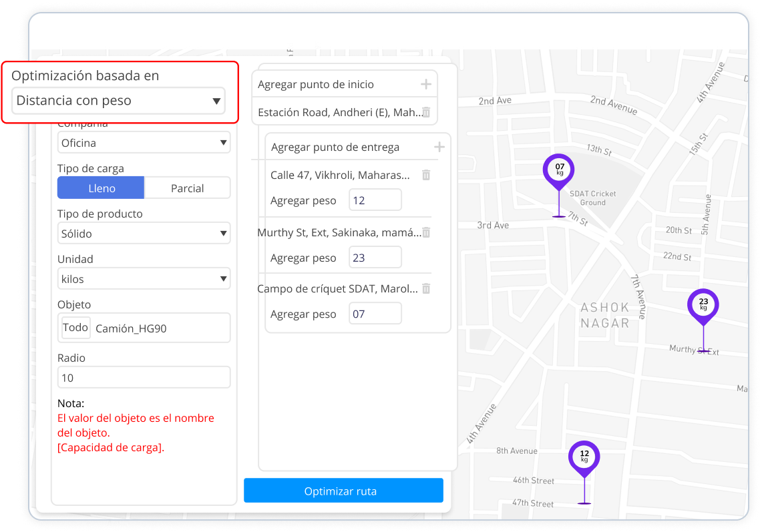
Task: Click weight field containing 12
Action: pos(375,200)
